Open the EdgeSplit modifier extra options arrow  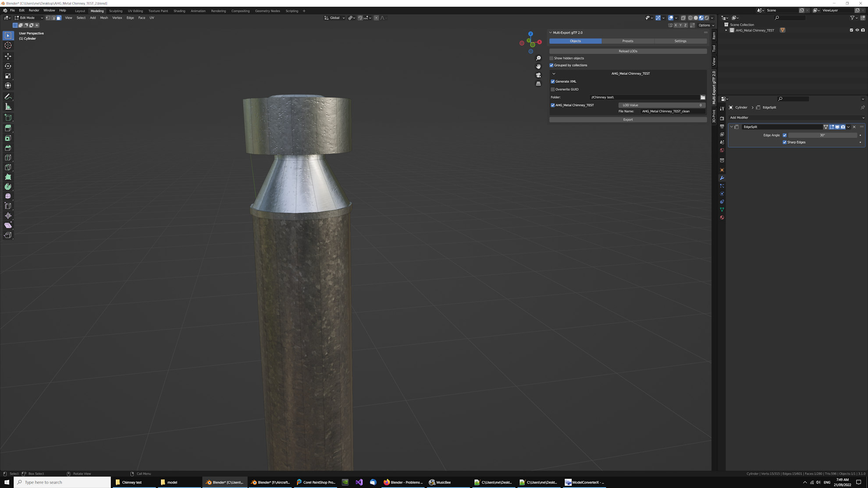coord(849,127)
